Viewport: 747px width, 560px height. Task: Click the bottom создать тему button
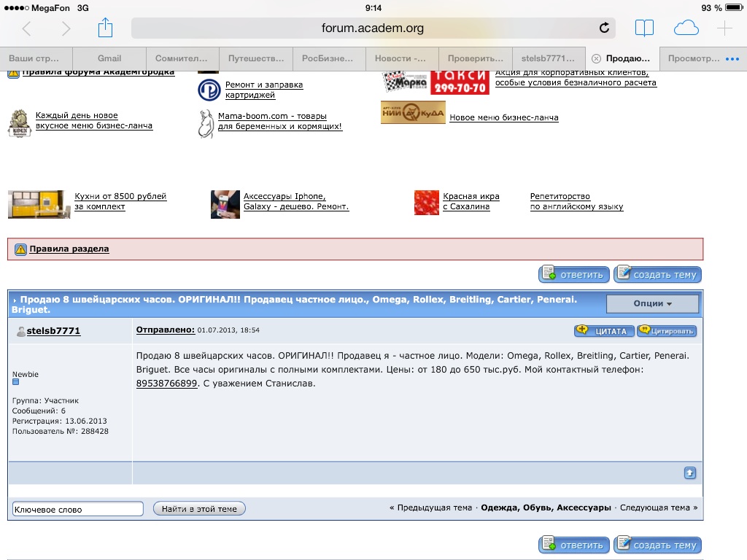(657, 545)
